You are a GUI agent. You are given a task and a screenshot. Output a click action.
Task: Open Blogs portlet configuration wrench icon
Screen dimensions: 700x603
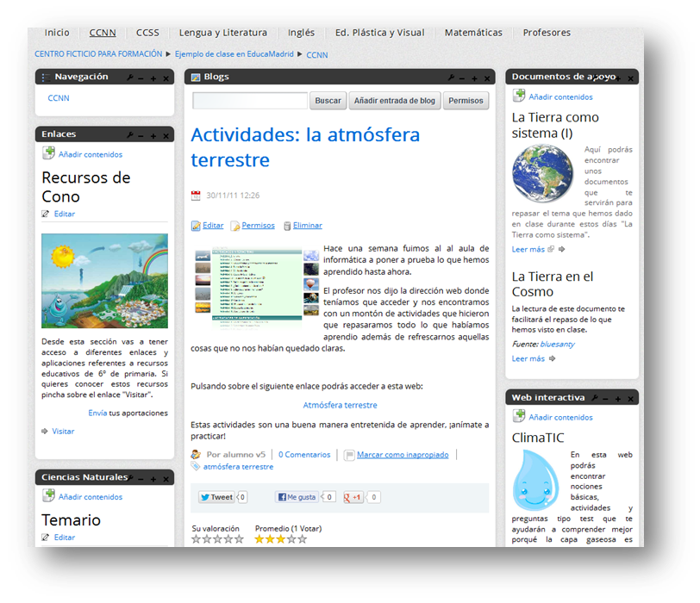pyautogui.click(x=451, y=78)
